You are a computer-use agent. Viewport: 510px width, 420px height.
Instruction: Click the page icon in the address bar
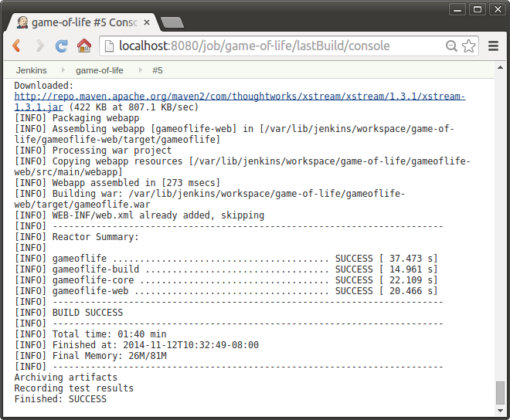109,46
